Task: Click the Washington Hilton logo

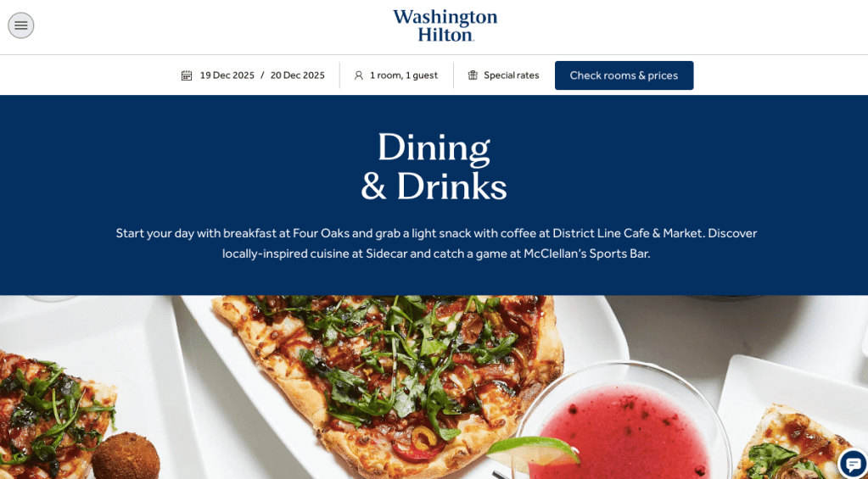Action: click(x=445, y=25)
